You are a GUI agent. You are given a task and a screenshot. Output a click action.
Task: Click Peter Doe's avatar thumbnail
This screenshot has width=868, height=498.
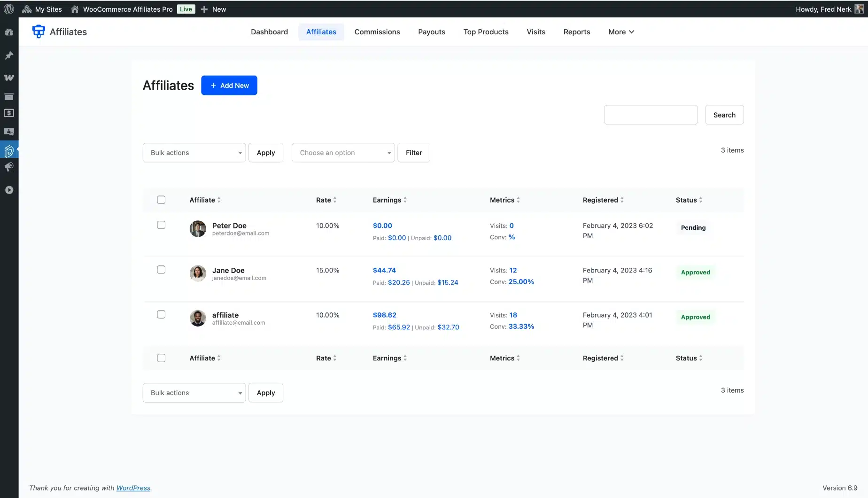[198, 229]
